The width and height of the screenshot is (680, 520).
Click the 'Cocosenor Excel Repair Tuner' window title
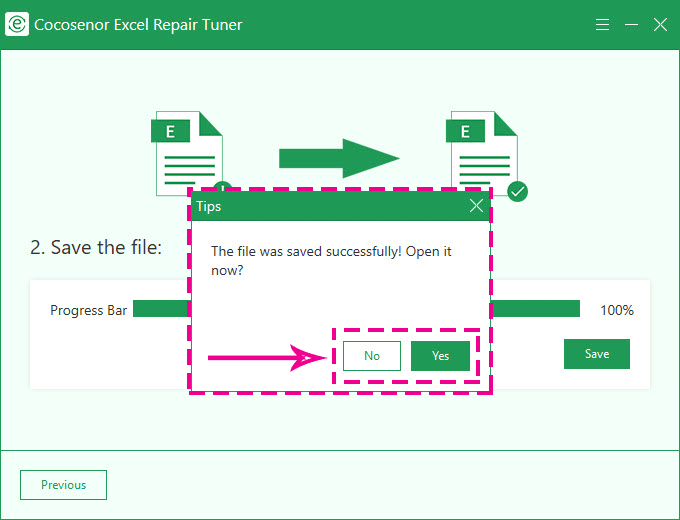click(138, 25)
